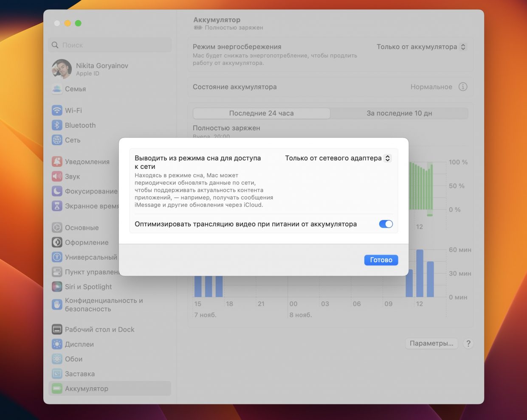Click the Поиск search field

click(x=110, y=45)
